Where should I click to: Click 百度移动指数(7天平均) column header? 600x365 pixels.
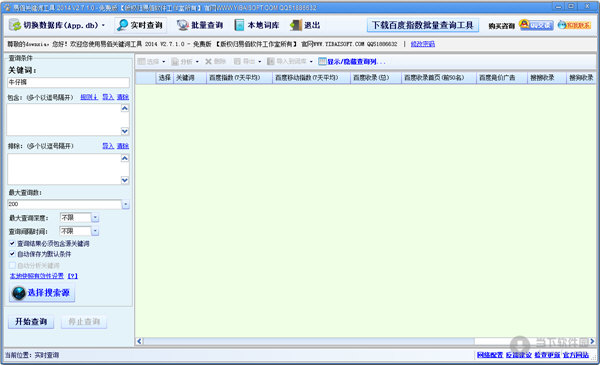tap(311, 78)
